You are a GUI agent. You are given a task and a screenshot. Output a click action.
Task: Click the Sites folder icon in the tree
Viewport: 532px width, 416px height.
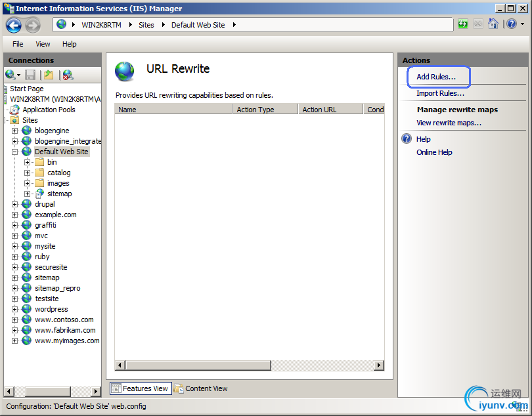point(14,120)
